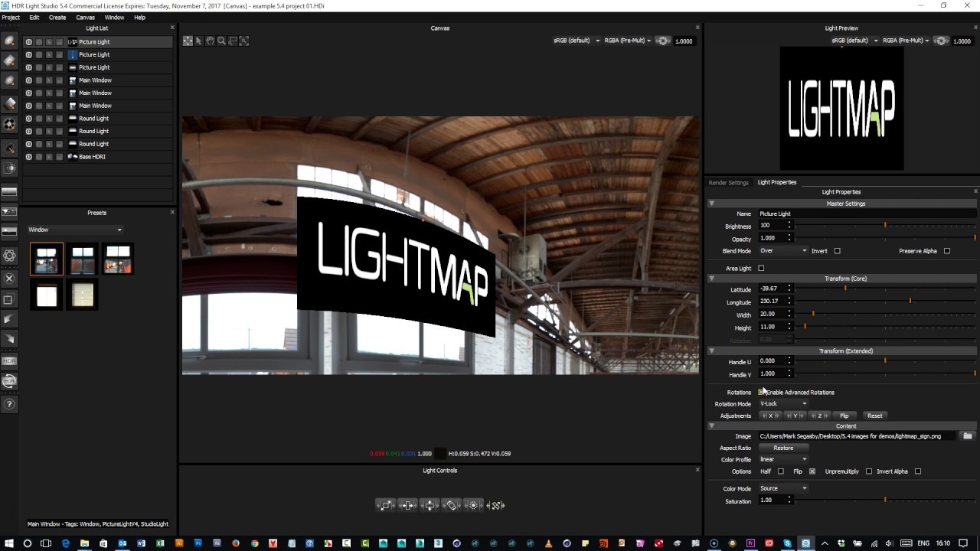This screenshot has width=980, height=551.
Task: Click the Reset adjustments button
Action: tap(874, 416)
